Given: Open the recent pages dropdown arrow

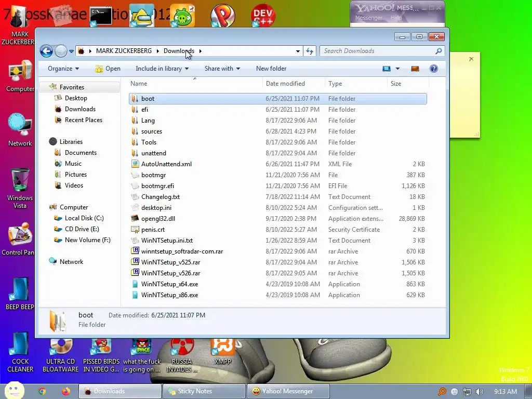Looking at the screenshot, I should 71,51.
